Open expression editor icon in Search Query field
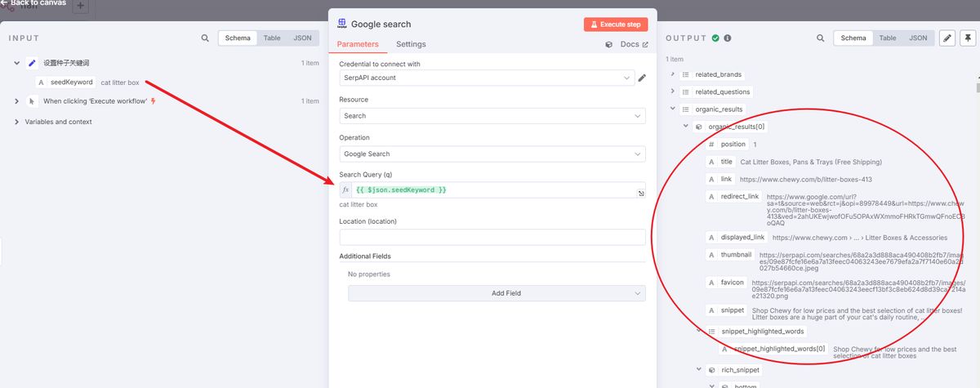This screenshot has width=980, height=388. coord(641,194)
